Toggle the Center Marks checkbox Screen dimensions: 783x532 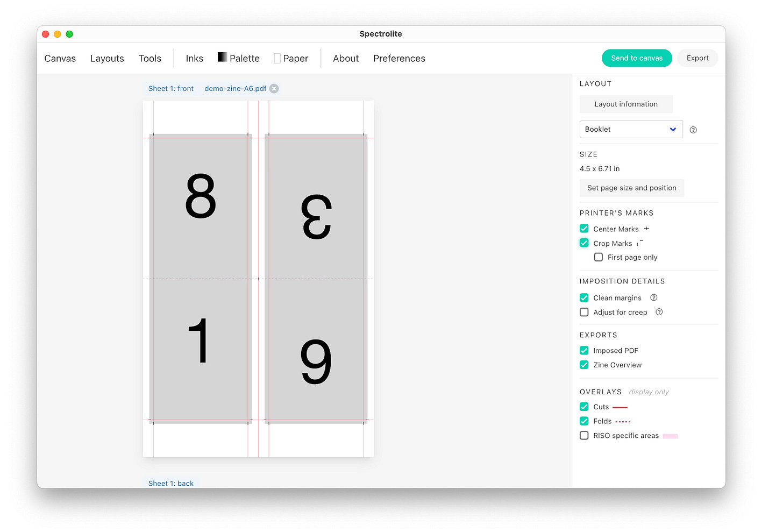[584, 229]
